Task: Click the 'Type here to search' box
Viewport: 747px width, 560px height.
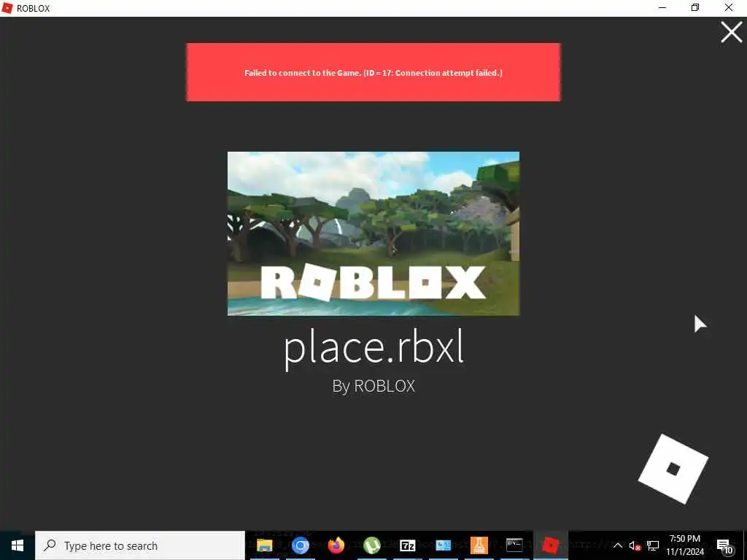Action: tap(140, 545)
